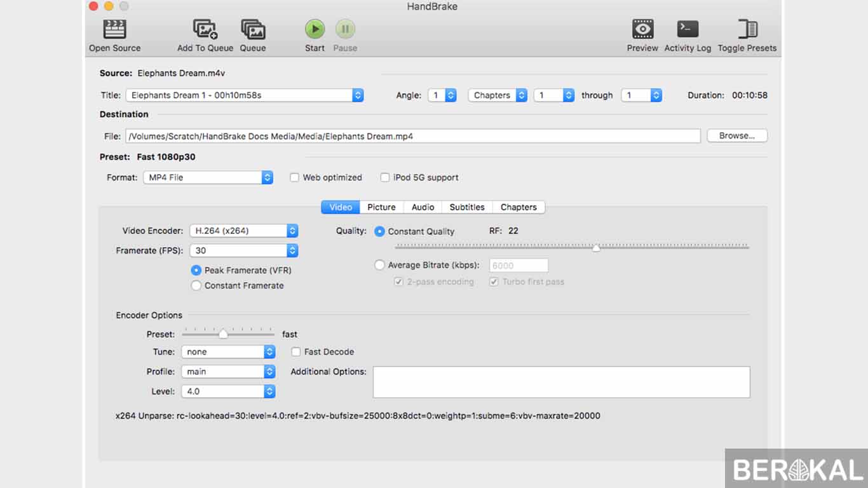Click the Browse destination button
The height and width of the screenshot is (488, 868).
pyautogui.click(x=736, y=135)
